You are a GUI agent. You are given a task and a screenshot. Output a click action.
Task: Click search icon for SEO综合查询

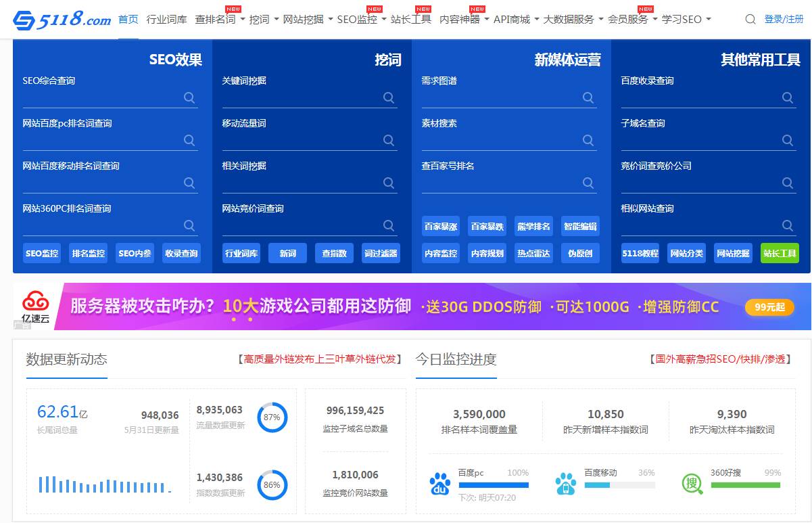click(189, 97)
